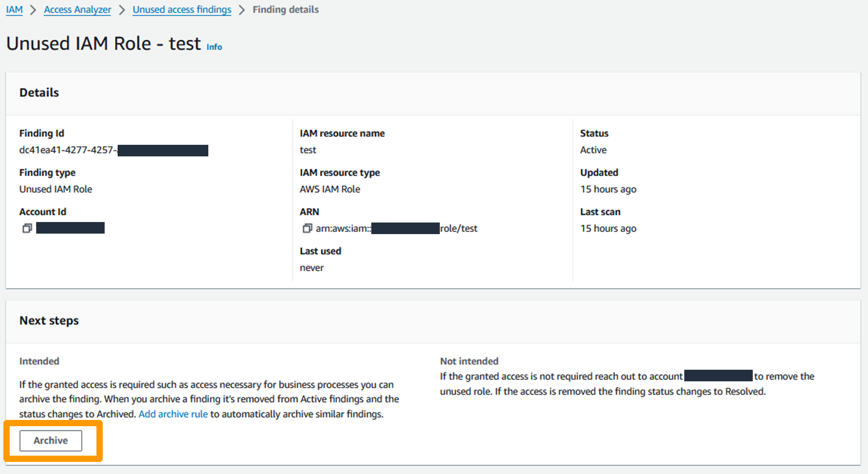Click the AWS IAM Role resource type text
Screen dimensions: 868x474
click(330, 189)
